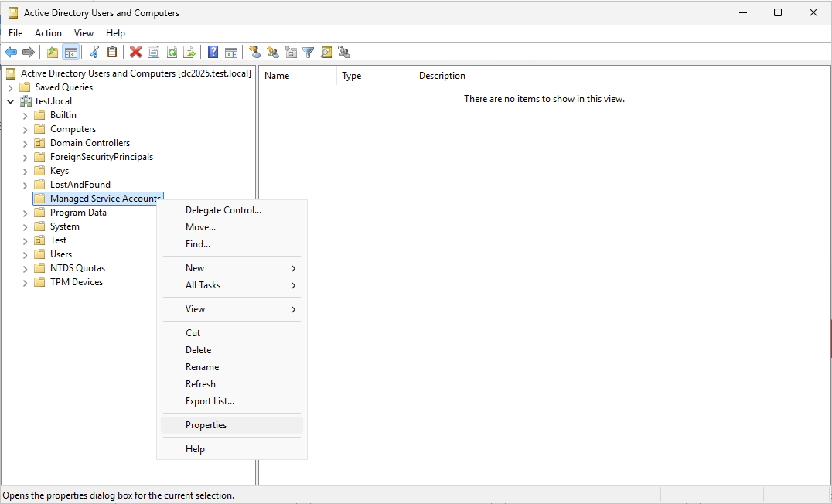Select the Users folder in tree

pyautogui.click(x=60, y=254)
